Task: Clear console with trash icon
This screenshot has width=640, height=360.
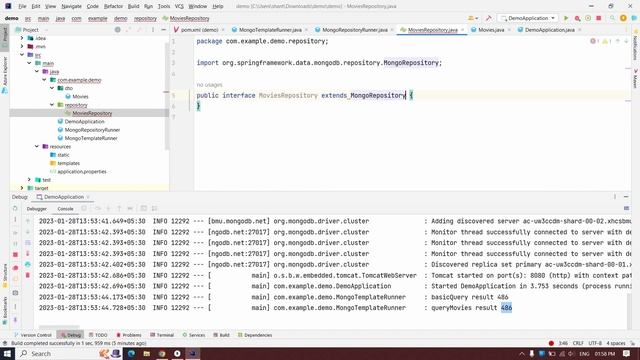Action: 28,275
